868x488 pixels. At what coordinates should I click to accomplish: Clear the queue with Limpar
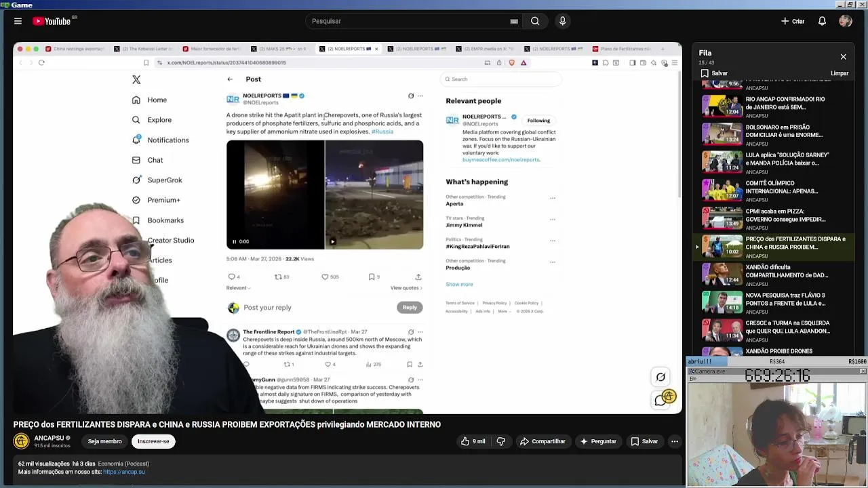840,73
